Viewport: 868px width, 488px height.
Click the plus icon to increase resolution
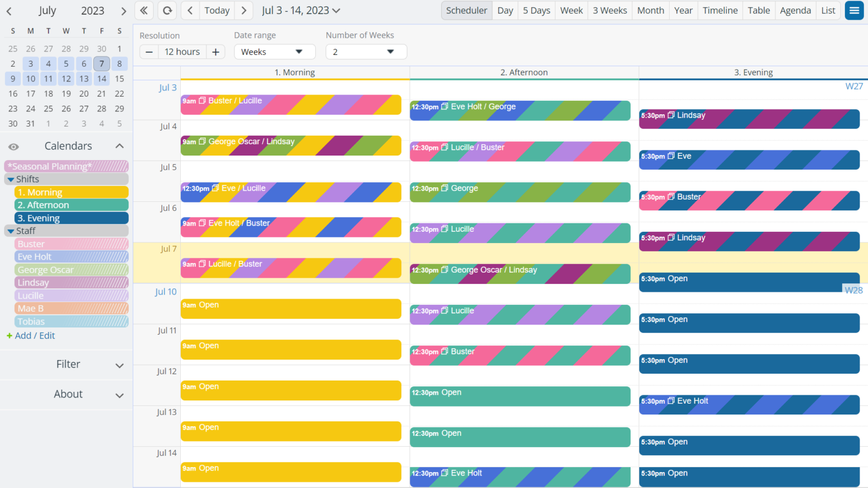tap(215, 51)
